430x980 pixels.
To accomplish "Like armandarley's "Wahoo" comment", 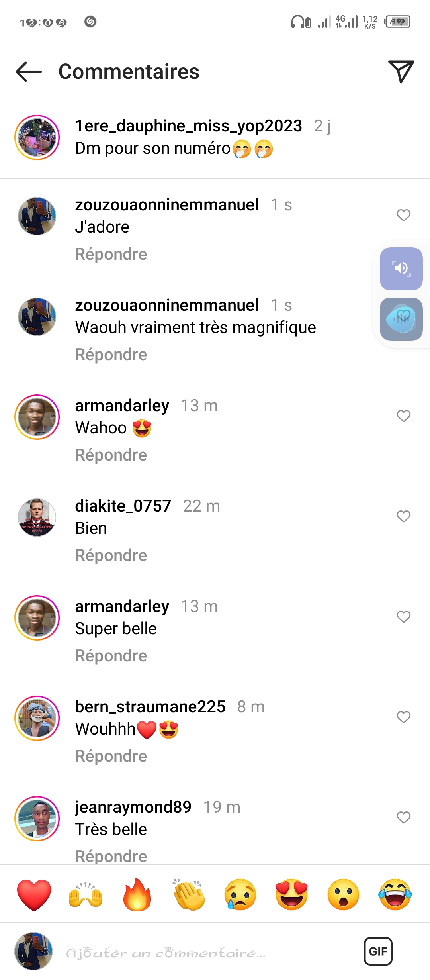I will [404, 416].
